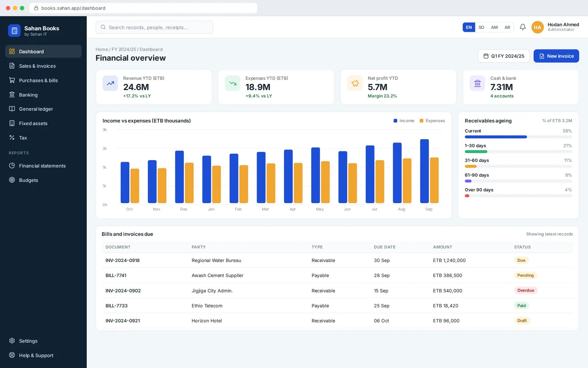
Task: Click the Financial statements pie icon
Action: point(12,166)
